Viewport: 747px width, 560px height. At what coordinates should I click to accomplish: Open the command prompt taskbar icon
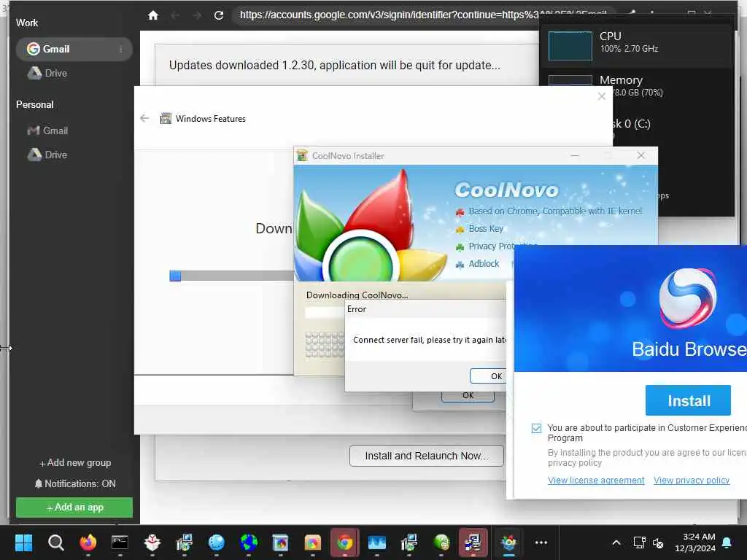coord(120,542)
